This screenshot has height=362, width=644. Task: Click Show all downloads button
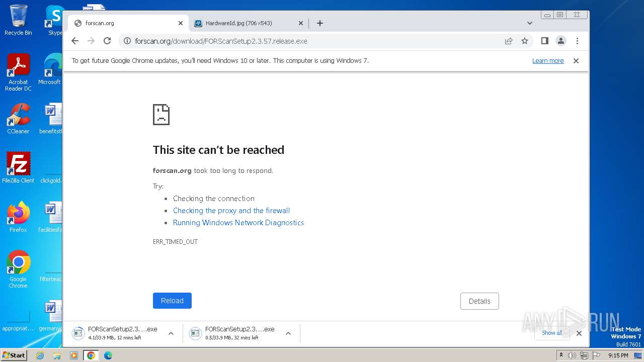pos(552,333)
